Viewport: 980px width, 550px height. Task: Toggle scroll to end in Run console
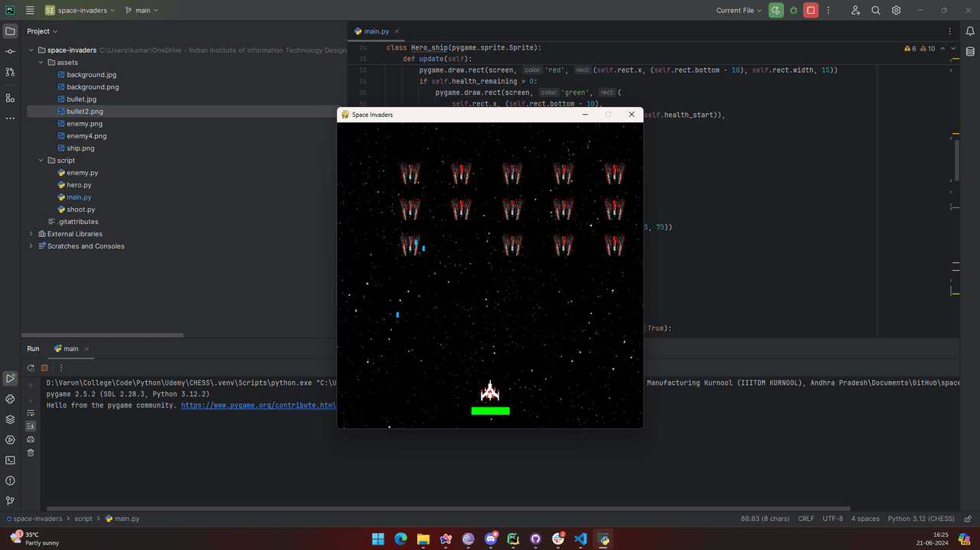tap(31, 426)
